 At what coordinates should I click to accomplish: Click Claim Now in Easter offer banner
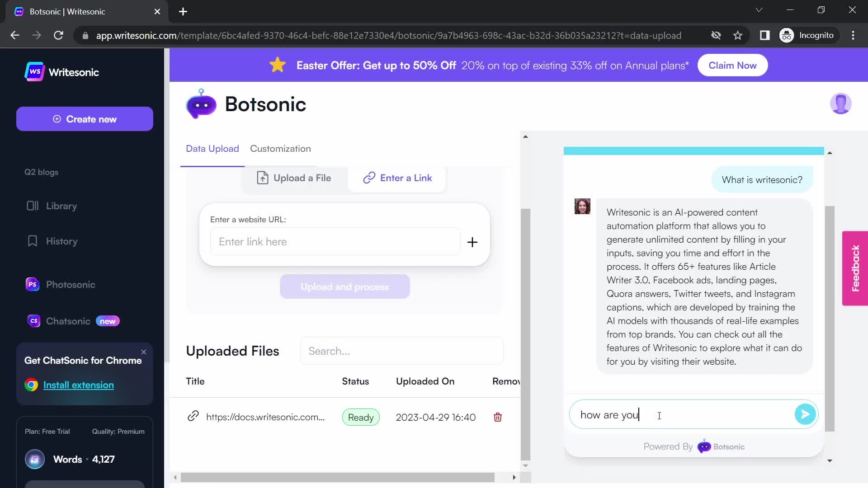[732, 66]
